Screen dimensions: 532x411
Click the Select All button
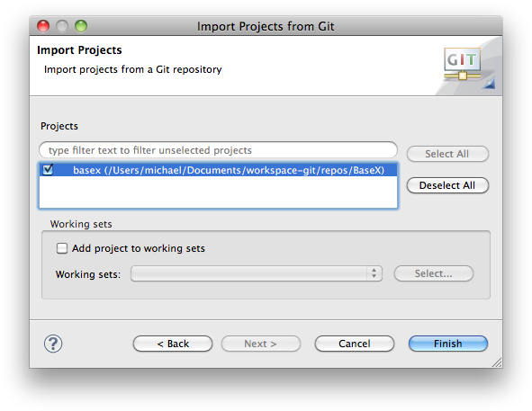tap(447, 154)
